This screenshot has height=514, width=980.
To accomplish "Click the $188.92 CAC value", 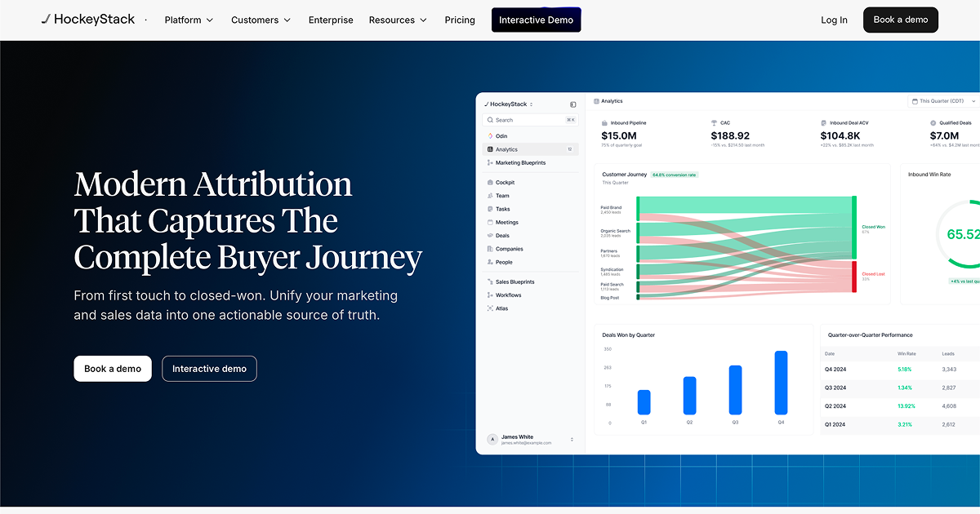I will point(730,135).
